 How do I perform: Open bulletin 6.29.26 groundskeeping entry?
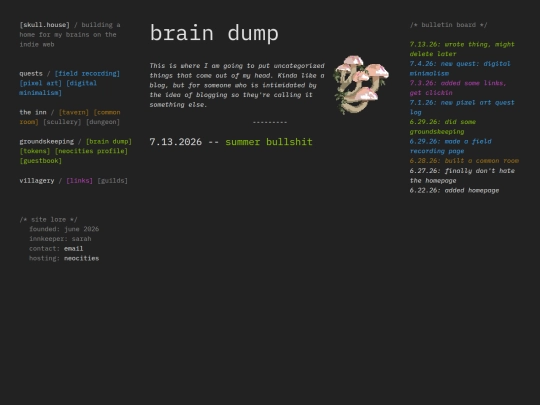point(443,127)
